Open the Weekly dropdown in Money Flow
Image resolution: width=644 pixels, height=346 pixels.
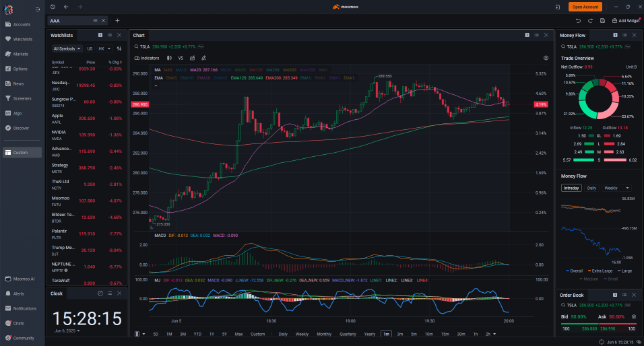(x=616, y=188)
